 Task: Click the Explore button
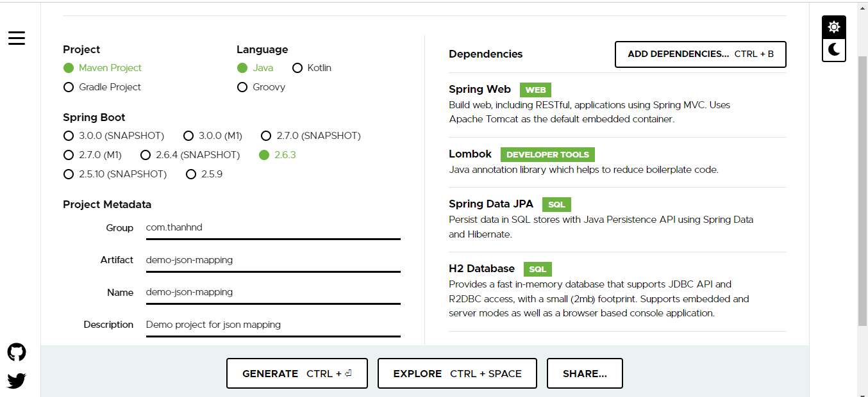click(x=457, y=373)
